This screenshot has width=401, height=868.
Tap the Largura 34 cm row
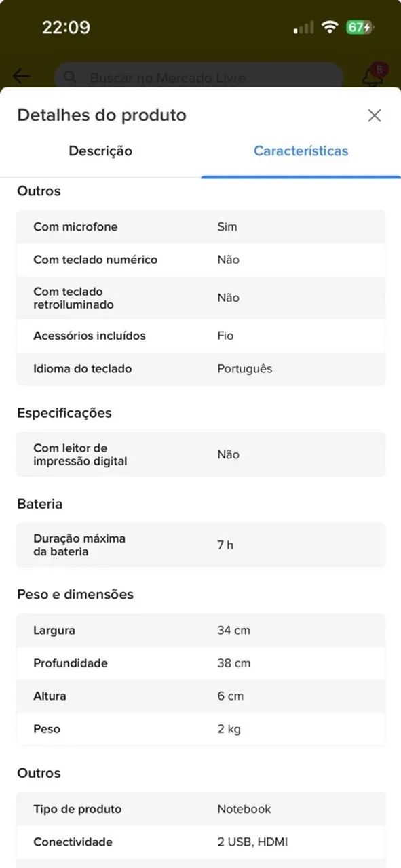click(x=201, y=631)
